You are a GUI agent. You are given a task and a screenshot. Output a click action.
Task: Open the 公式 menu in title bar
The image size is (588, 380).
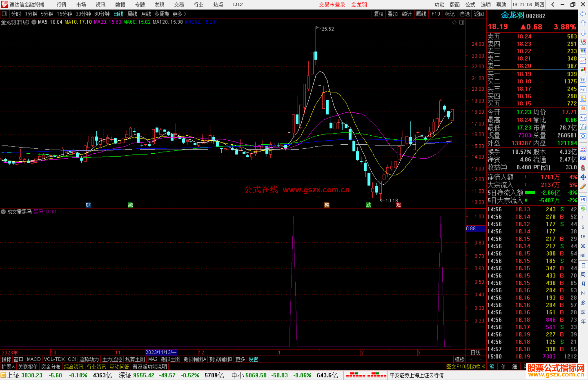coord(470,5)
